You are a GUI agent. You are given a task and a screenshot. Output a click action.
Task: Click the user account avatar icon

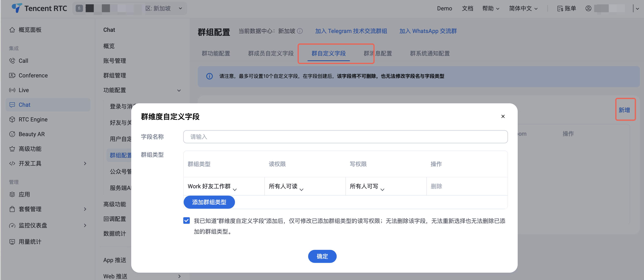pos(588,8)
